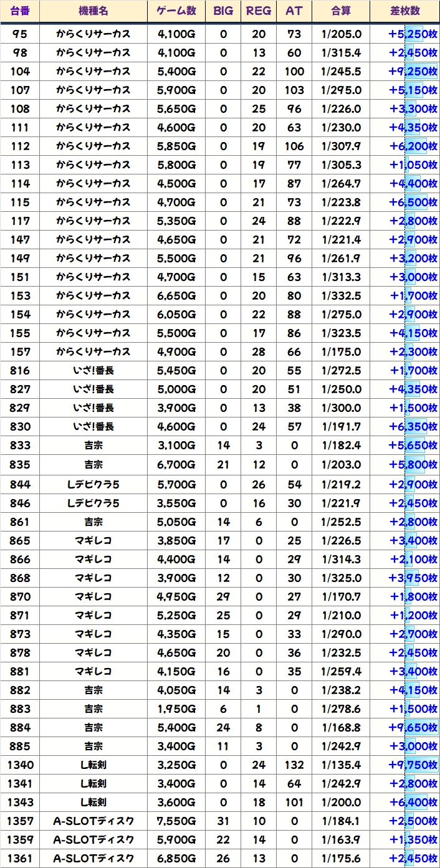This screenshot has width=440, height=868.
Task: Select 7,550G game count for machine 1357
Action: [177, 821]
